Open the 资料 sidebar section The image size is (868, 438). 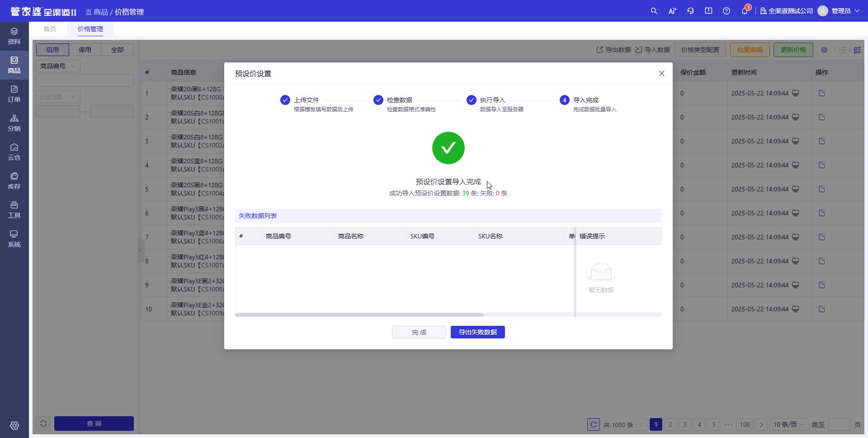[x=14, y=36]
